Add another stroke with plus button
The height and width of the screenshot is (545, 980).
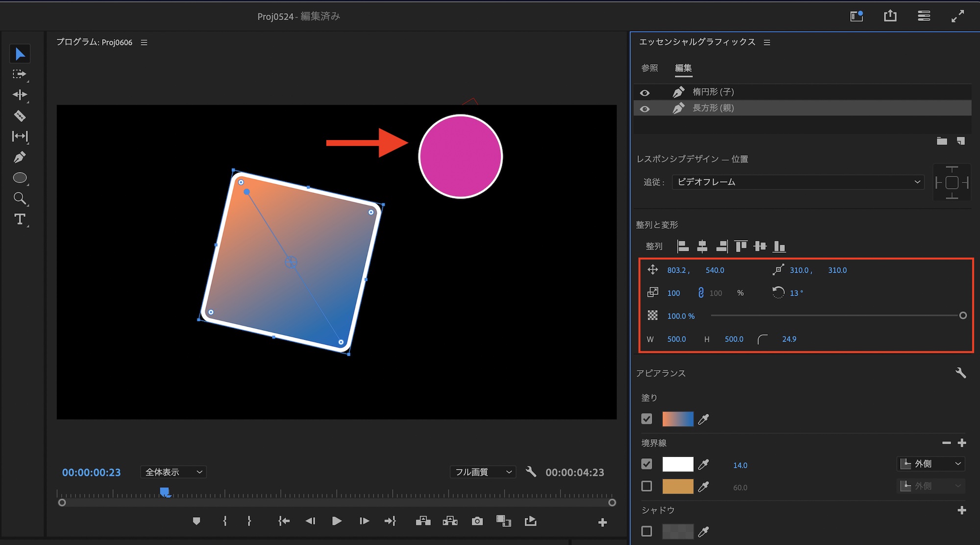tap(962, 443)
